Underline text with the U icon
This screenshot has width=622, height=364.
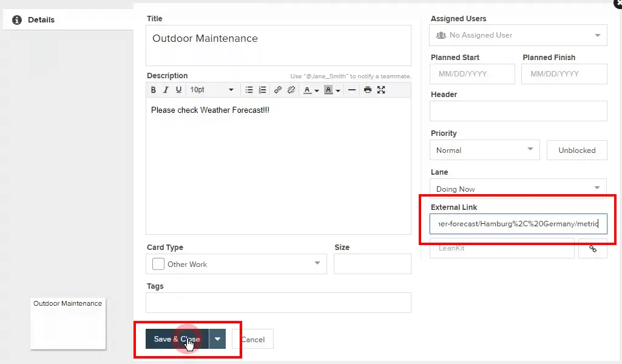(x=178, y=90)
